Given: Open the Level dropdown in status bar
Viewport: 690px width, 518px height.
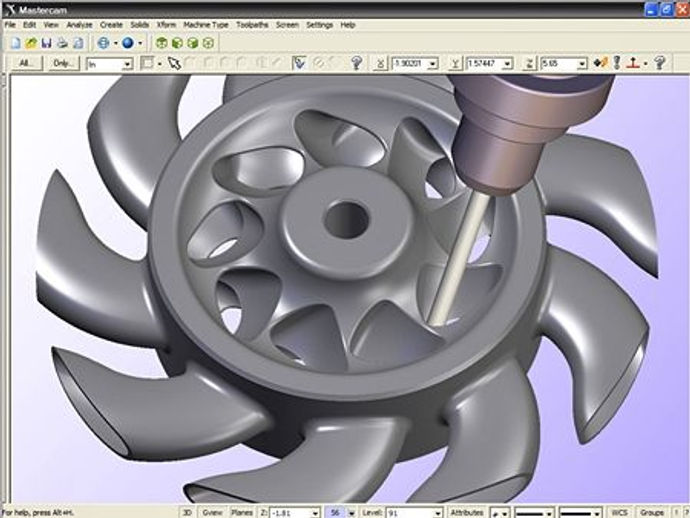Looking at the screenshot, I should [x=437, y=513].
